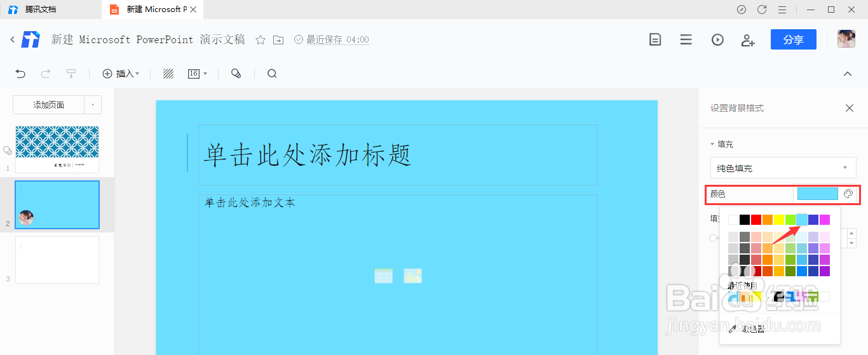Open the 插入 insert menu
Viewport: 868px width, 355px height.
pyautogui.click(x=121, y=74)
